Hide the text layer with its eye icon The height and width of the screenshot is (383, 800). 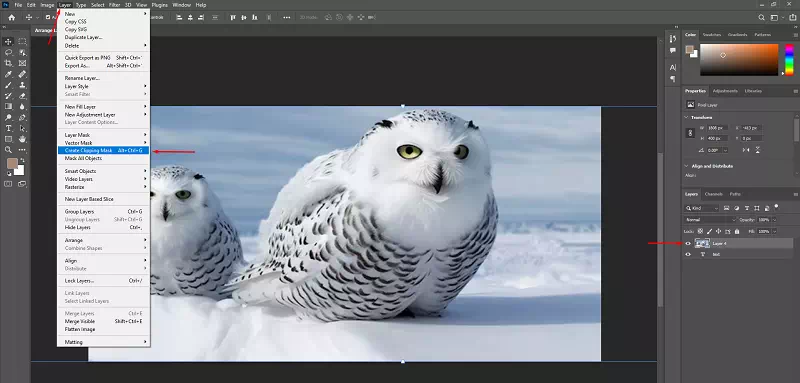pos(688,254)
